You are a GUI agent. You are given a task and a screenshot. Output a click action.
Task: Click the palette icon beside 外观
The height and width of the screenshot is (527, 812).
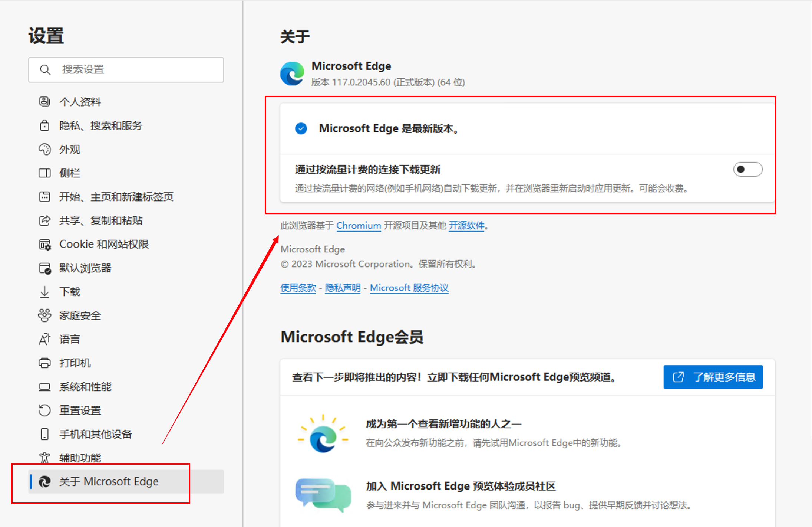point(44,149)
